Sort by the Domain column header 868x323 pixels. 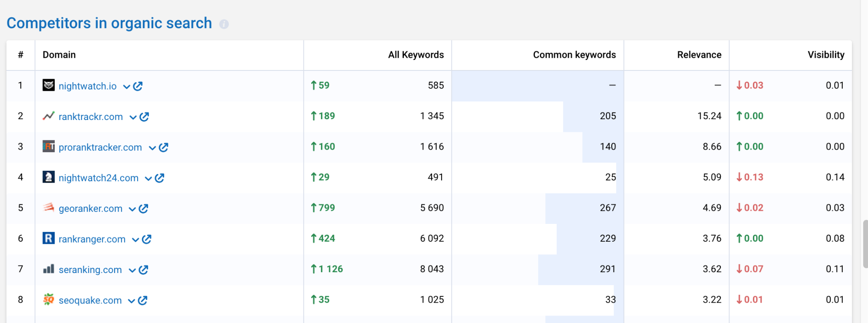click(59, 55)
